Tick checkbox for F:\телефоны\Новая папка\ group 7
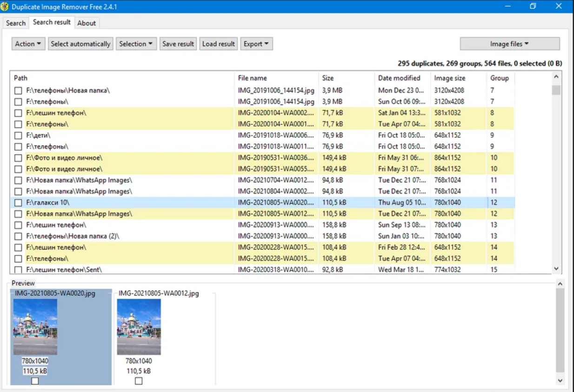Screen dimensions: 574x392 pyautogui.click(x=18, y=91)
